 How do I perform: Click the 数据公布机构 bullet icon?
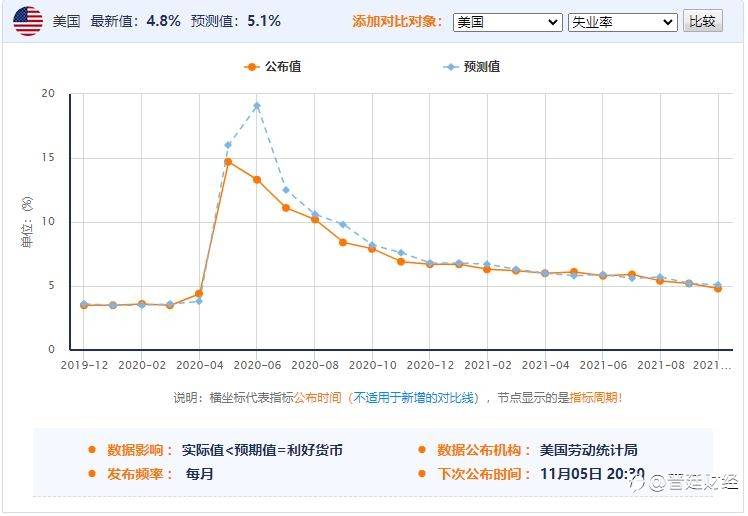click(422, 449)
